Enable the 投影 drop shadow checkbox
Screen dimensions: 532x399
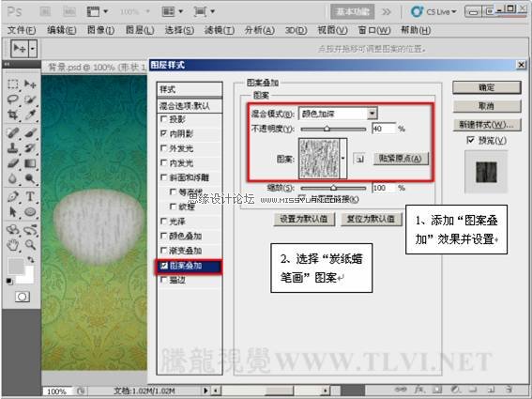click(x=163, y=119)
